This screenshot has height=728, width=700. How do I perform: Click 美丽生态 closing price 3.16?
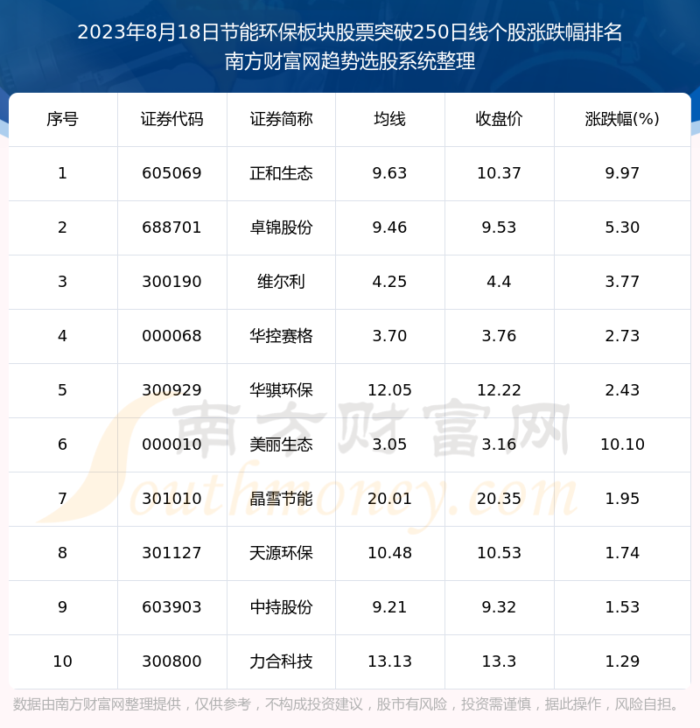click(x=499, y=444)
